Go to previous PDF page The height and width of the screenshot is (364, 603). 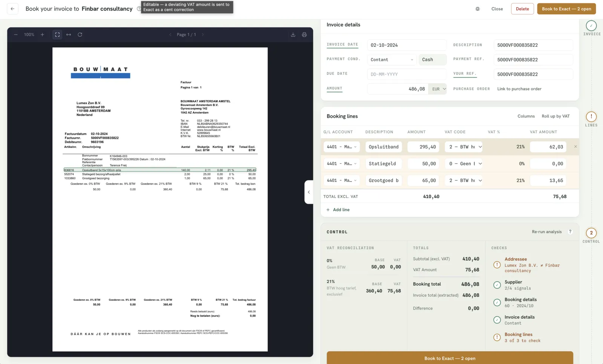pyautogui.click(x=170, y=35)
